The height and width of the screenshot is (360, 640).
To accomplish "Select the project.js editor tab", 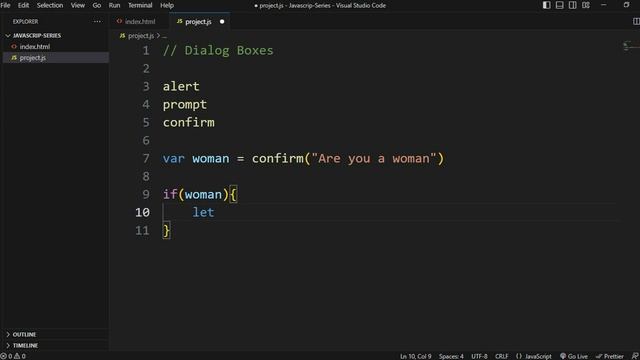I will point(200,21).
